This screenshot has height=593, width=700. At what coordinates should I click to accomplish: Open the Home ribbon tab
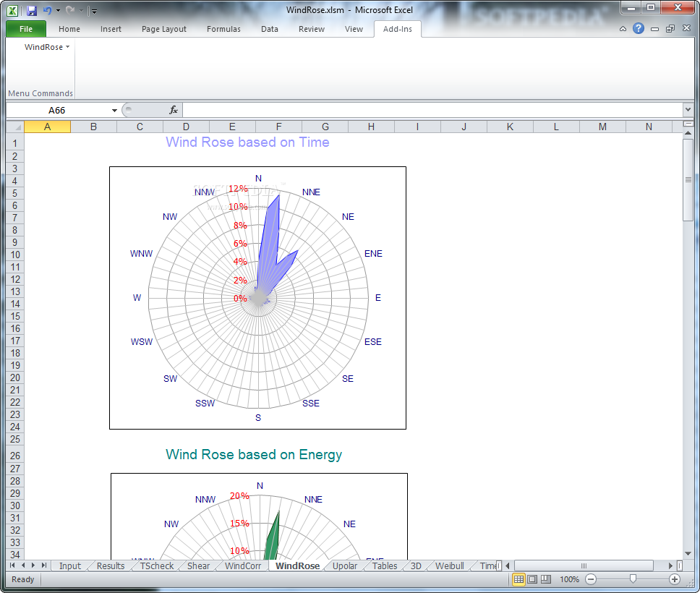69,29
